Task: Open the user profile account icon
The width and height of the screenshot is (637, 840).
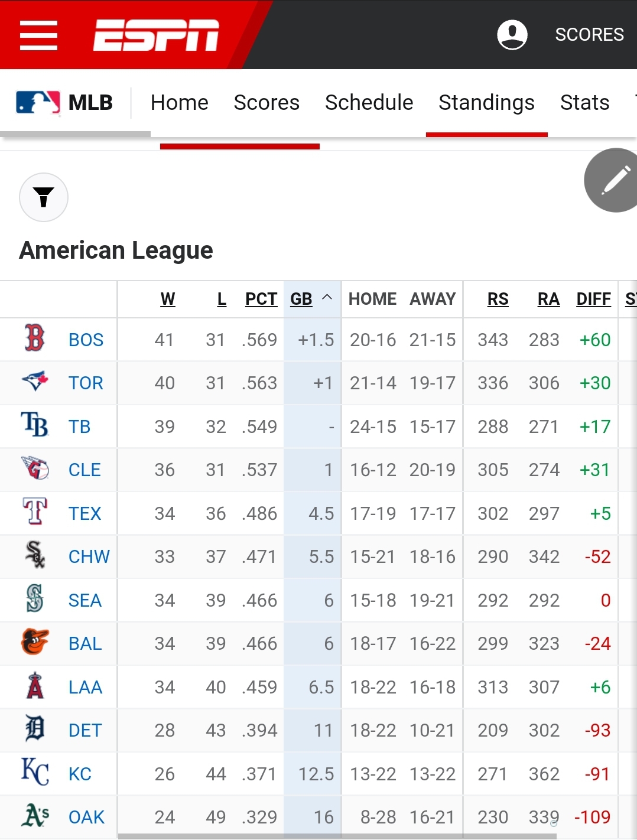Action: pyautogui.click(x=512, y=35)
